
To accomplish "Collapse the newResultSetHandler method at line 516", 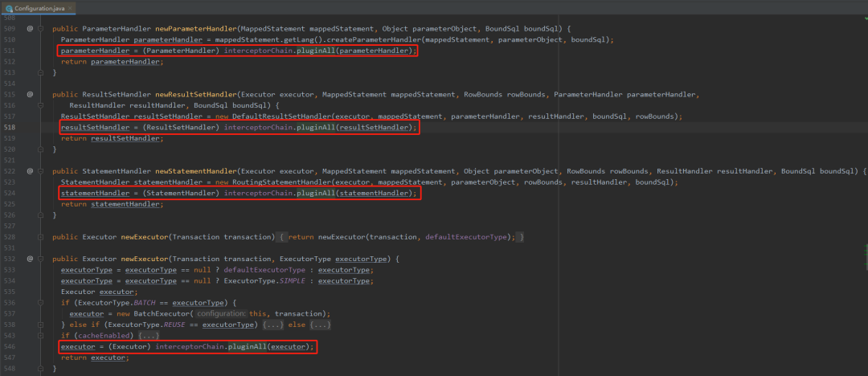I will pos(41,106).
